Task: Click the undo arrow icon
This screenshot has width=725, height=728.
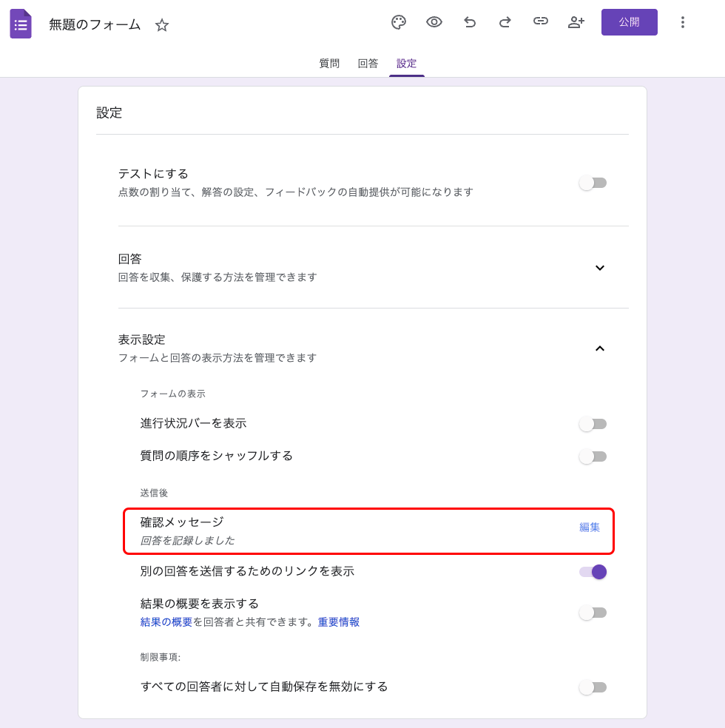Action: click(x=470, y=22)
